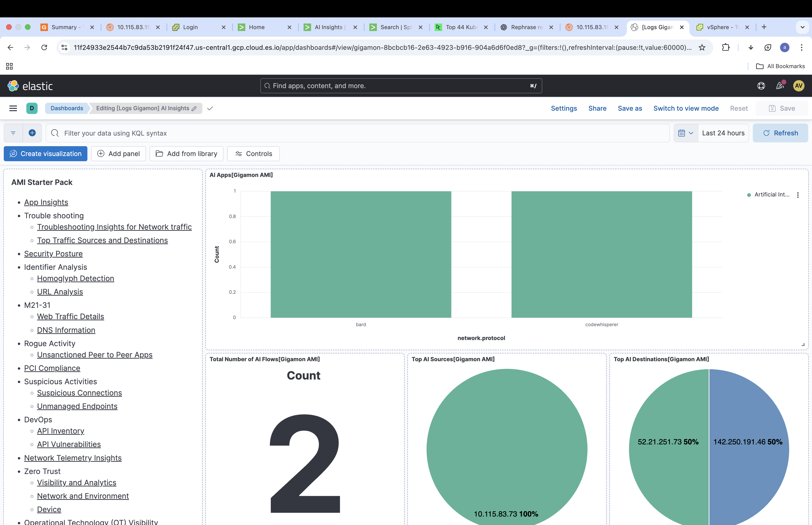
Task: Open the tab search dropdown arrow
Action: (x=802, y=27)
